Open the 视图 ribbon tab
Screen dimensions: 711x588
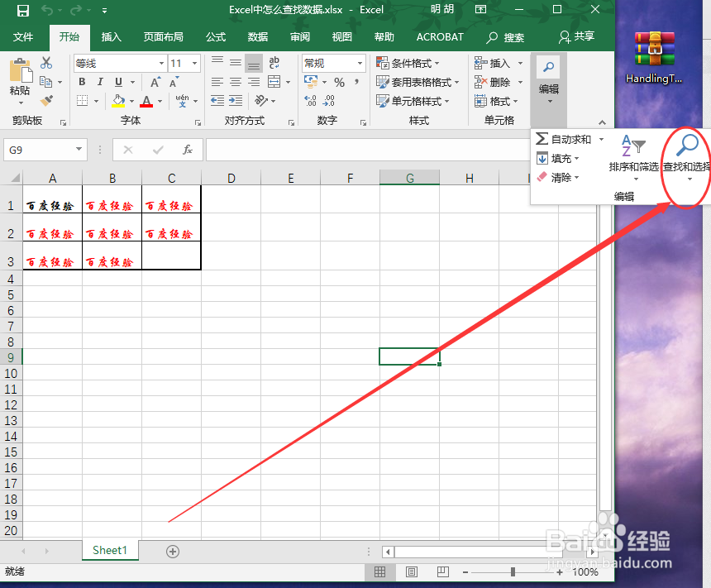tap(343, 36)
